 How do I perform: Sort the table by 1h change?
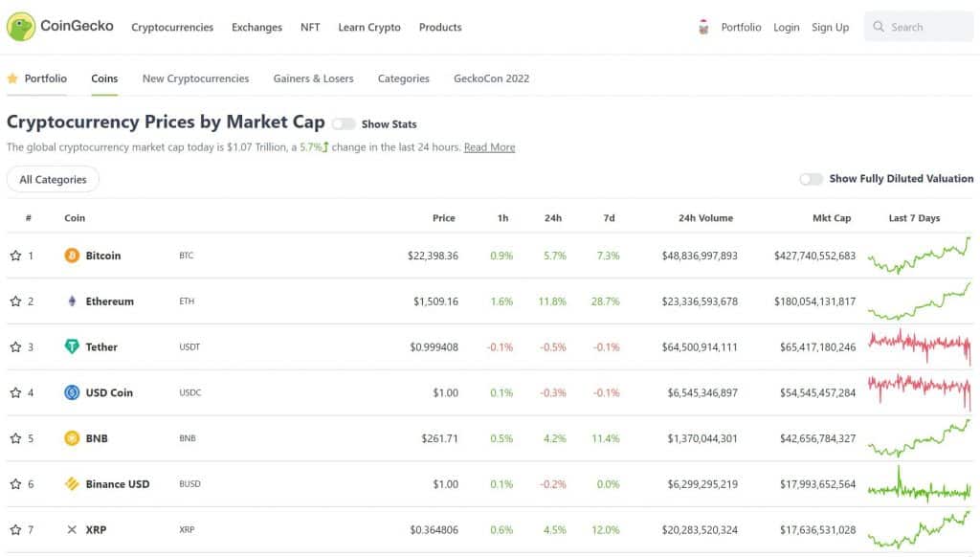[x=502, y=217]
